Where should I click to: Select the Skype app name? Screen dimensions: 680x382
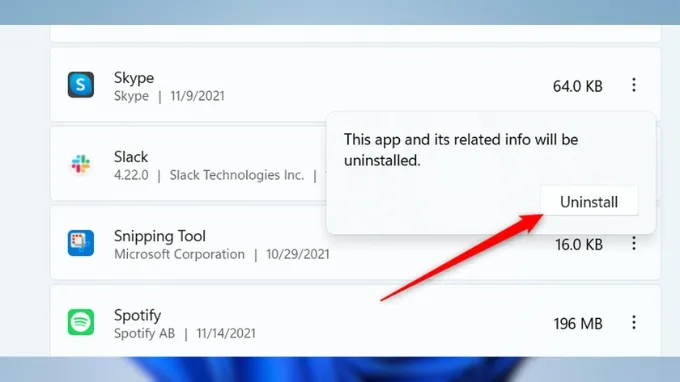click(134, 78)
